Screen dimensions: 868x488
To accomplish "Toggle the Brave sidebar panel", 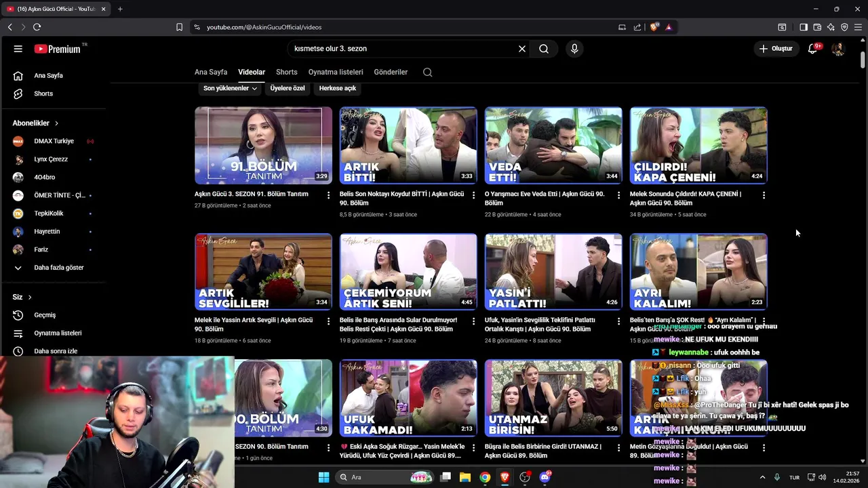I will coord(804,27).
